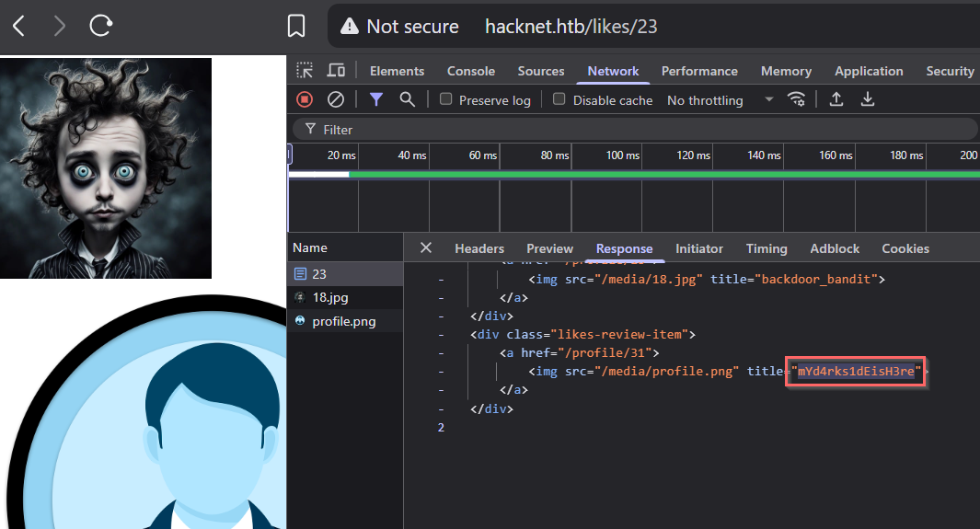Bookmark this page with bookmark icon

pos(296,26)
